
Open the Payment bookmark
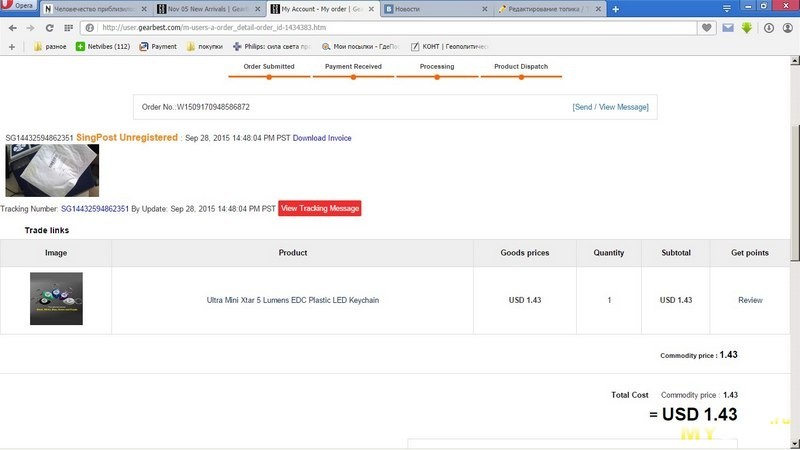[x=158, y=46]
